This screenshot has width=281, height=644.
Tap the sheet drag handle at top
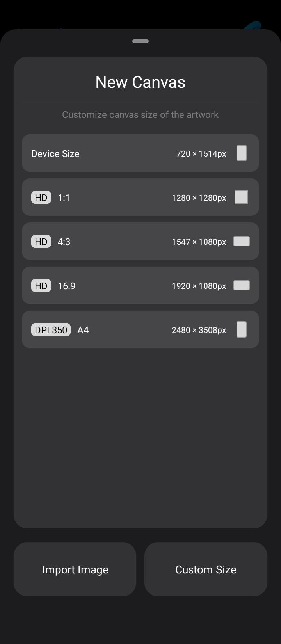tap(140, 41)
